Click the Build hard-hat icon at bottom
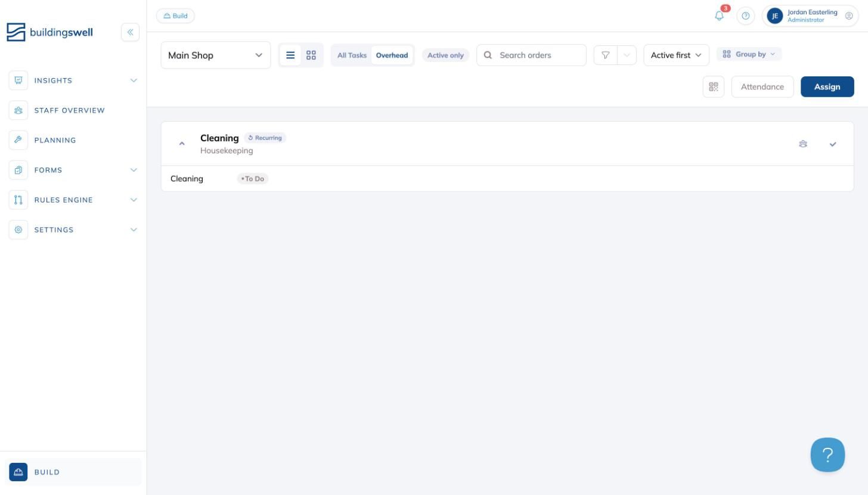The width and height of the screenshot is (868, 495). [18, 472]
